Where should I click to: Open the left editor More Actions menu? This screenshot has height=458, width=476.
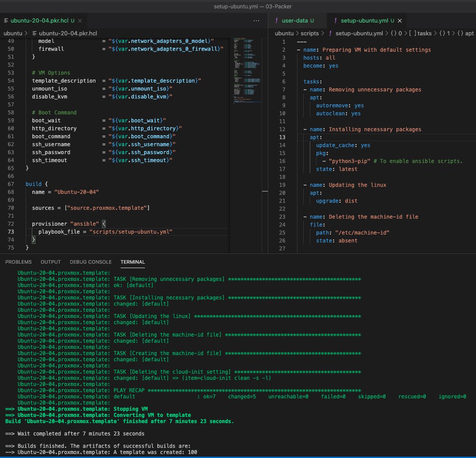pos(256,21)
